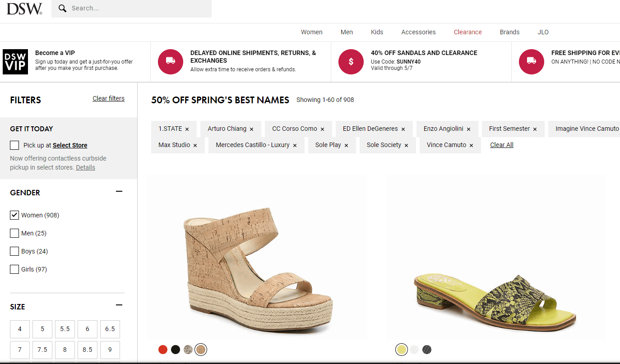Check the Pick up at store box
Image resolution: width=620 pixels, height=364 pixels.
pyautogui.click(x=14, y=145)
